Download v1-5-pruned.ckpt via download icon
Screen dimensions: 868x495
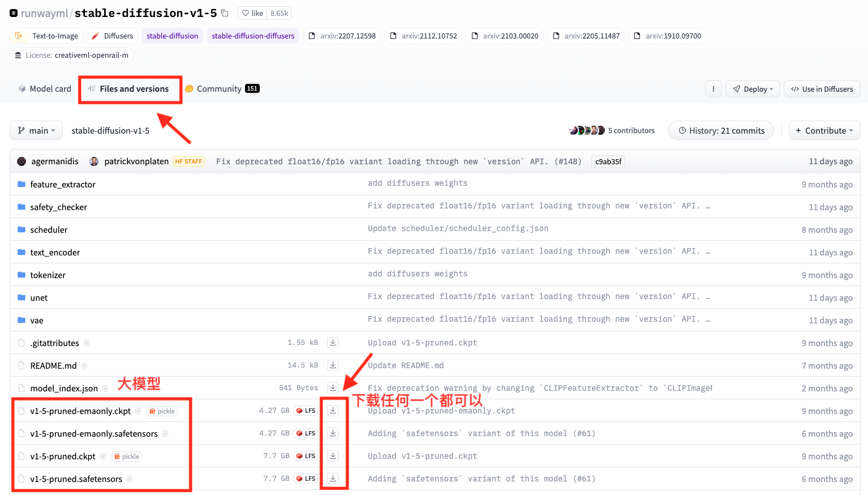(x=333, y=456)
